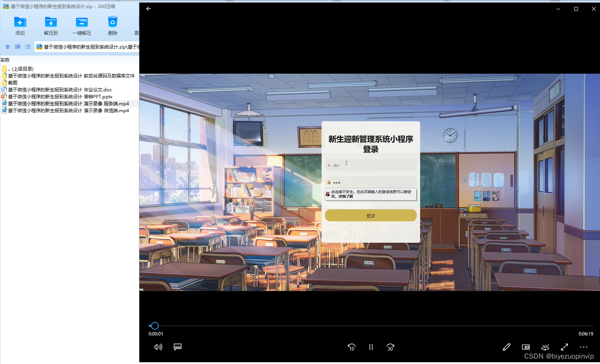Click the elapsed time 0:00:01 label
Viewport: 600px width, 364px height.
click(156, 334)
